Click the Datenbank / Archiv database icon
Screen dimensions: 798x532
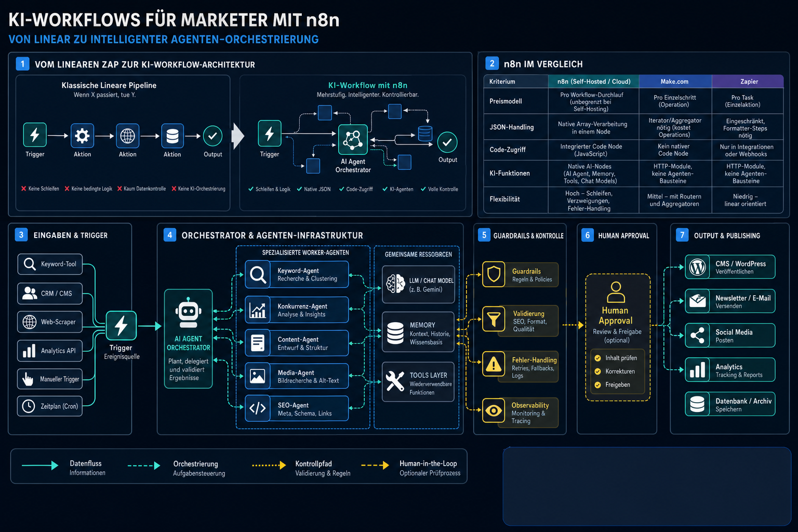[698, 404]
